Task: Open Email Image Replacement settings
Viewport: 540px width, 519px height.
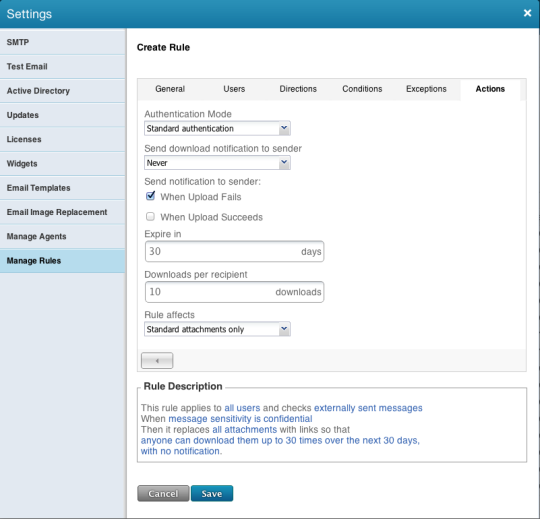Action: (x=62, y=212)
